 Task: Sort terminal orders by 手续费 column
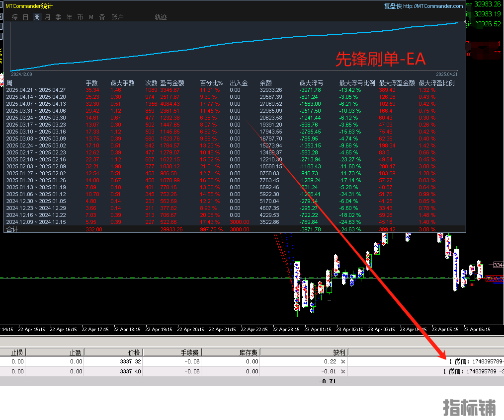click(172, 352)
